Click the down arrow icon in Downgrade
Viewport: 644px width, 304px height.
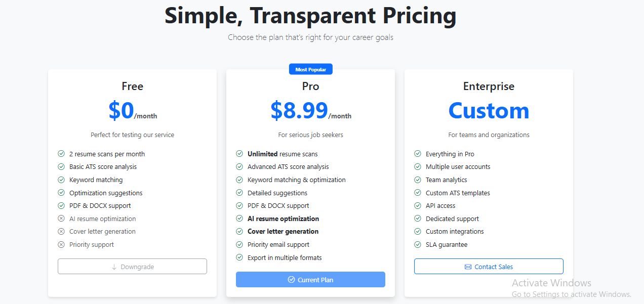(x=114, y=267)
